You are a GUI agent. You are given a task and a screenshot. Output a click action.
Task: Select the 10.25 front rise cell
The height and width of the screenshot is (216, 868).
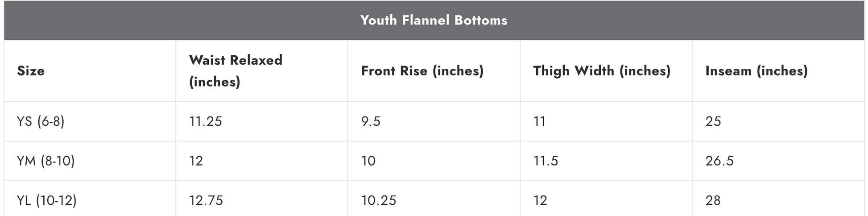click(378, 200)
